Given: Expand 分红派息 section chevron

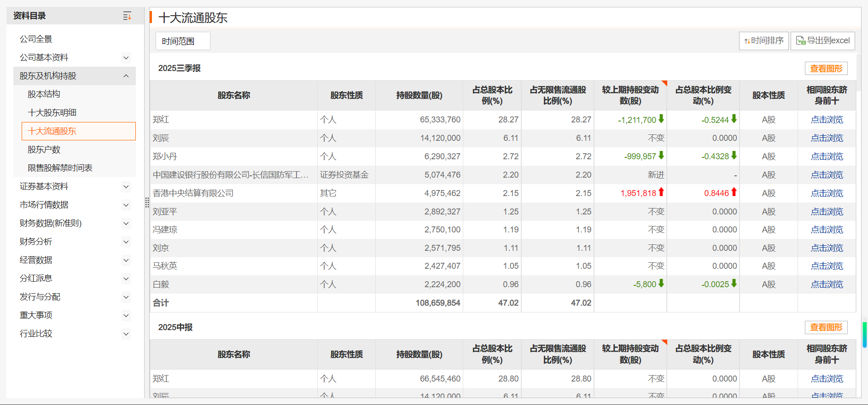Looking at the screenshot, I should click(126, 278).
